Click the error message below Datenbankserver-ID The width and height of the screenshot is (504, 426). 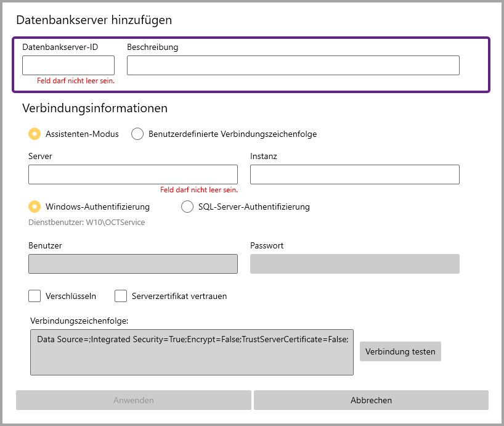(76, 81)
